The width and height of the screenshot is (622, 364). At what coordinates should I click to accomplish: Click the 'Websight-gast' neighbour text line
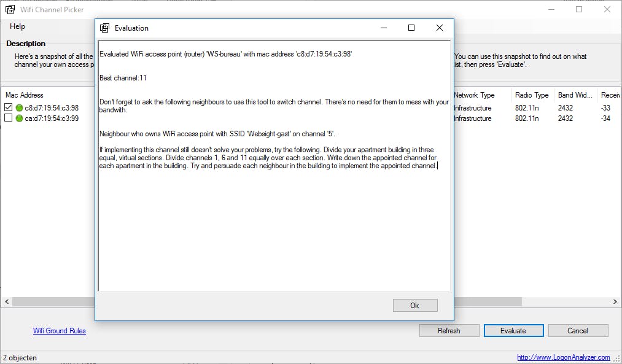pyautogui.click(x=217, y=134)
